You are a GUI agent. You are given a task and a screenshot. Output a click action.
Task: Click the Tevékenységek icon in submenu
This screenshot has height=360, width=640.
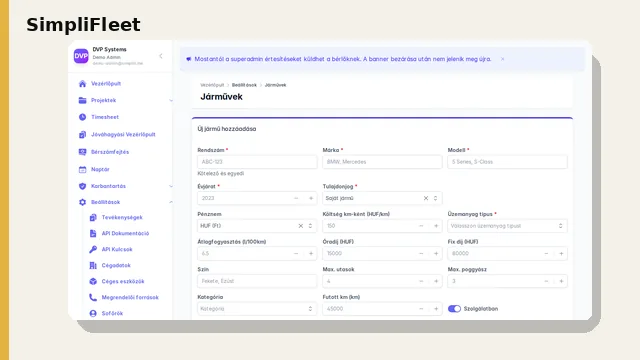pyautogui.click(x=93, y=218)
